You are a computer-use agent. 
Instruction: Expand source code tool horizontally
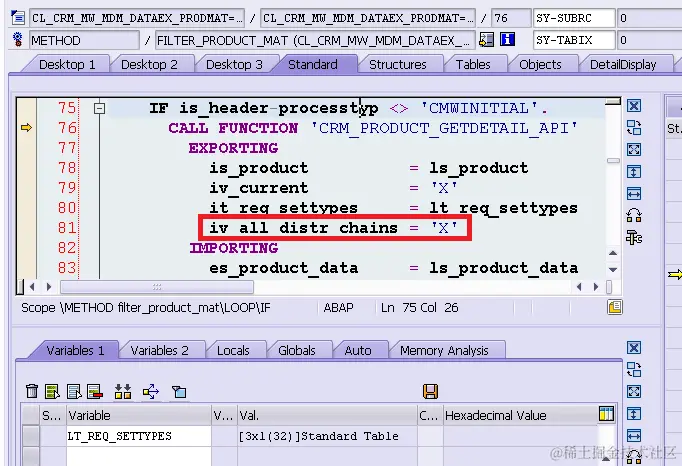click(634, 193)
